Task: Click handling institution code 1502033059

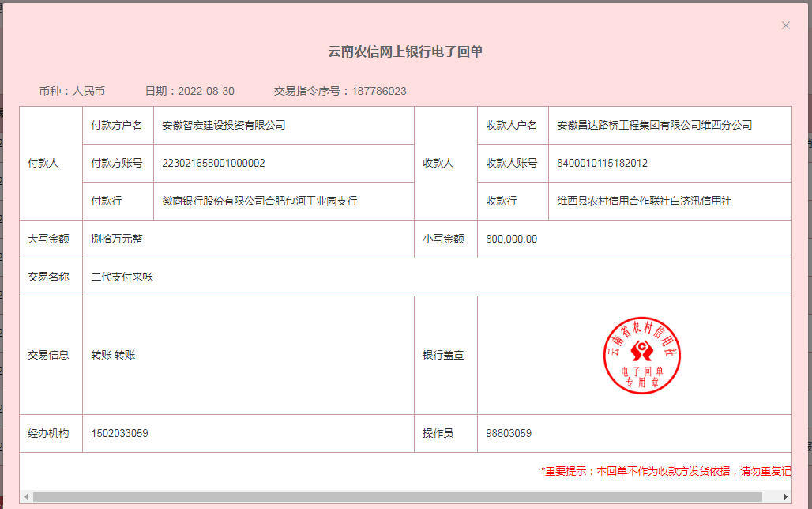Action: 119,433
